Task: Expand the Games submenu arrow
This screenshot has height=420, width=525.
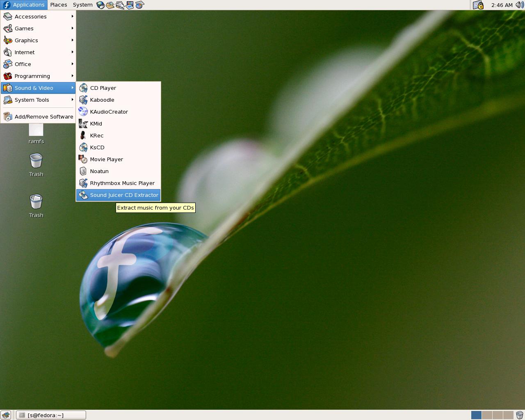Action: tap(73, 28)
